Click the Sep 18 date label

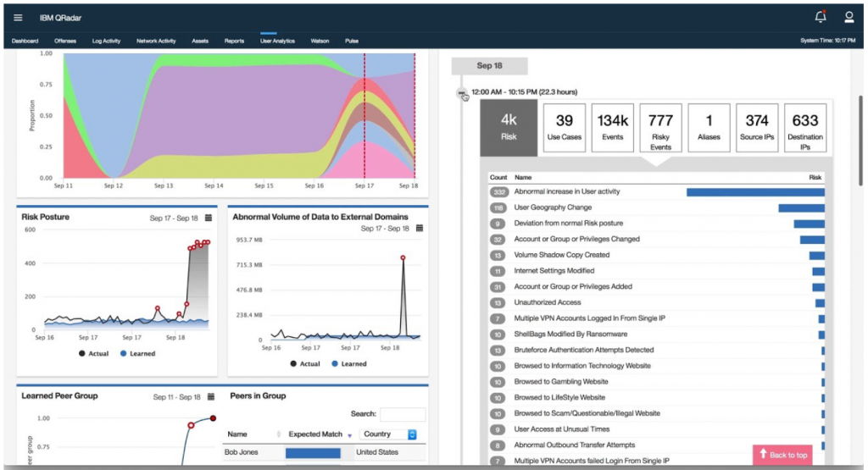tap(489, 66)
